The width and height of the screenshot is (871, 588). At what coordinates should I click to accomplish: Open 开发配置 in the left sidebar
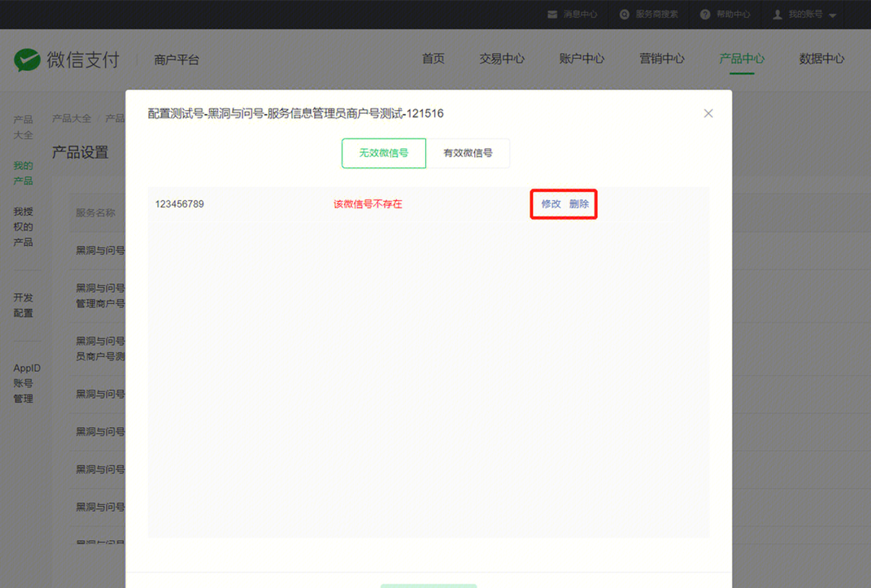(x=23, y=305)
